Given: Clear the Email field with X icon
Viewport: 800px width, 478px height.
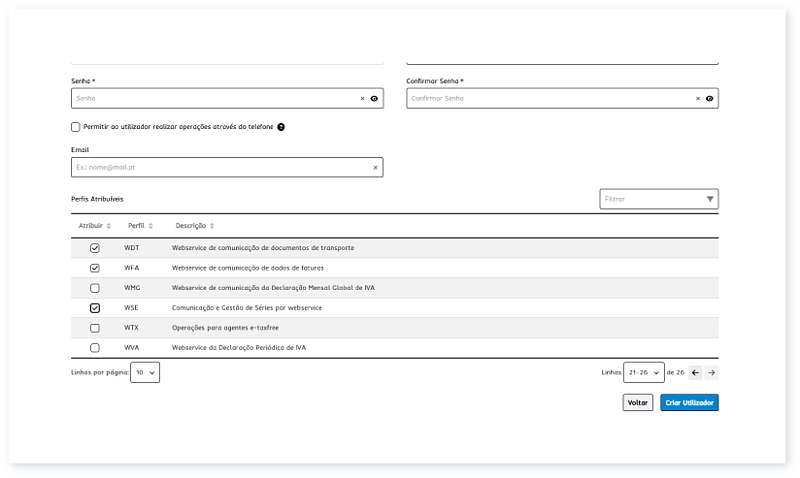Looking at the screenshot, I should tap(375, 167).
